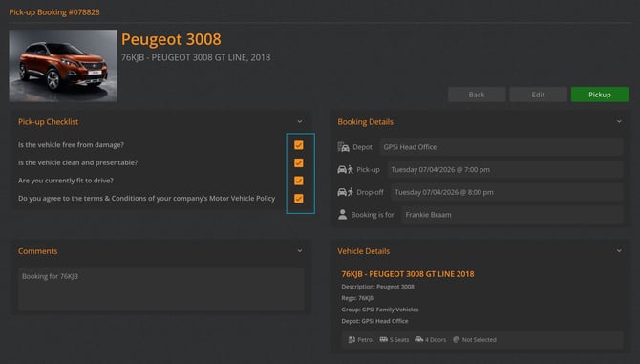Image resolution: width=640 pixels, height=364 pixels.
Task: Uncheck the fit to drive checkbox
Action: tap(299, 181)
